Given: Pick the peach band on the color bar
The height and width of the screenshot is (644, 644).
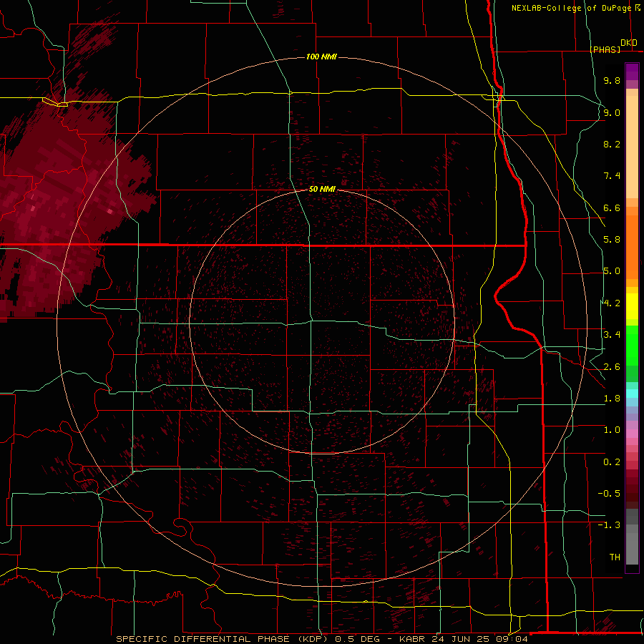Looking at the screenshot, I should coord(632,147).
